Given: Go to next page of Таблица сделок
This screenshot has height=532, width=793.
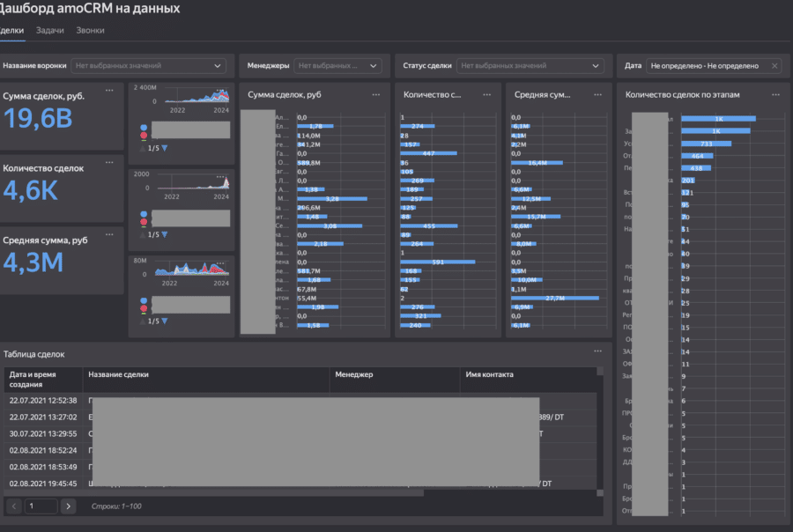Looking at the screenshot, I should [68, 506].
